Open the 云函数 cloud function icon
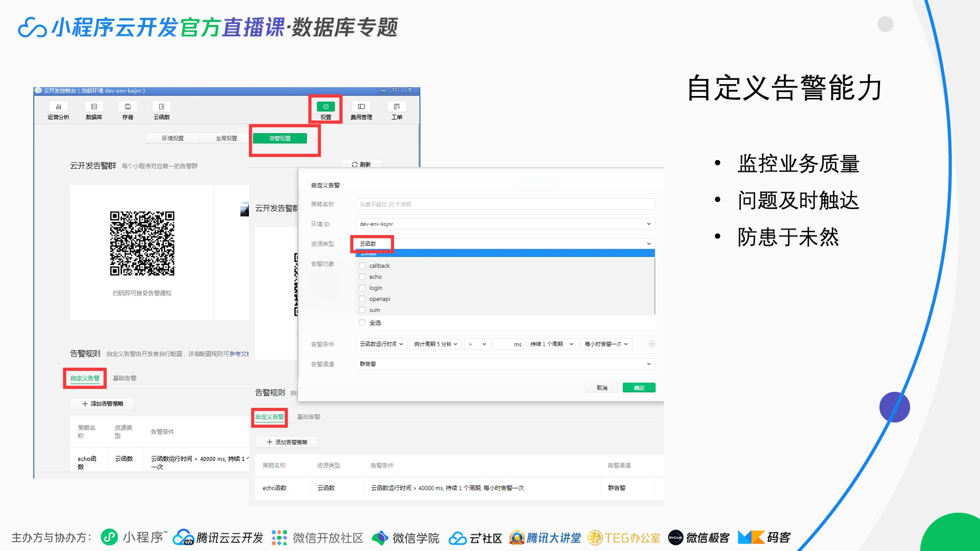The width and height of the screenshot is (980, 551). [x=162, y=110]
